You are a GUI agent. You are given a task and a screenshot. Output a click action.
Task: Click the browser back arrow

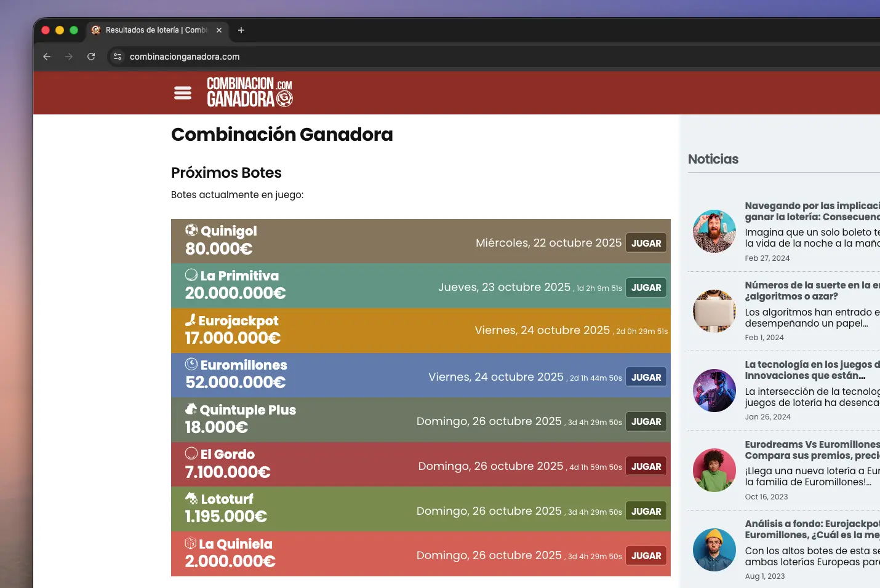pyautogui.click(x=47, y=57)
